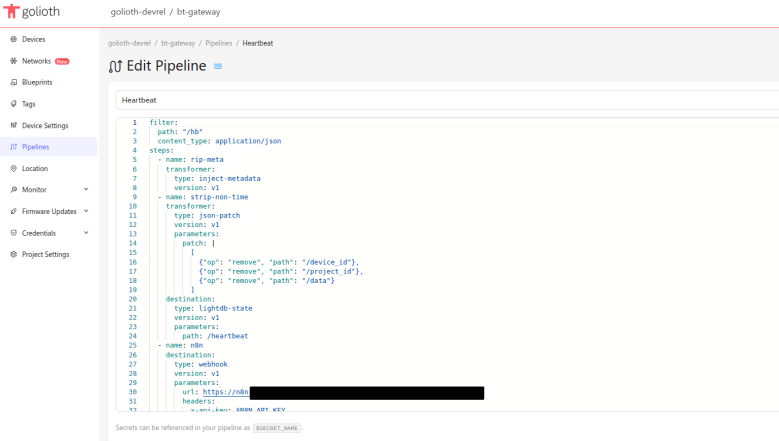Click bt-gateway in the top header
779x441 pixels.
(x=199, y=12)
